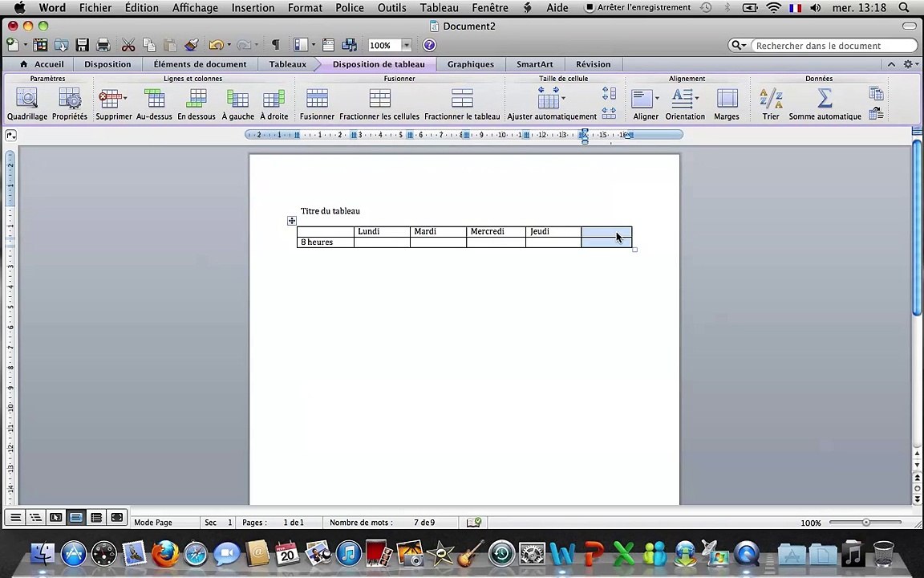This screenshot has height=578, width=924.
Task: Merge cells with Fusionner
Action: (x=317, y=104)
